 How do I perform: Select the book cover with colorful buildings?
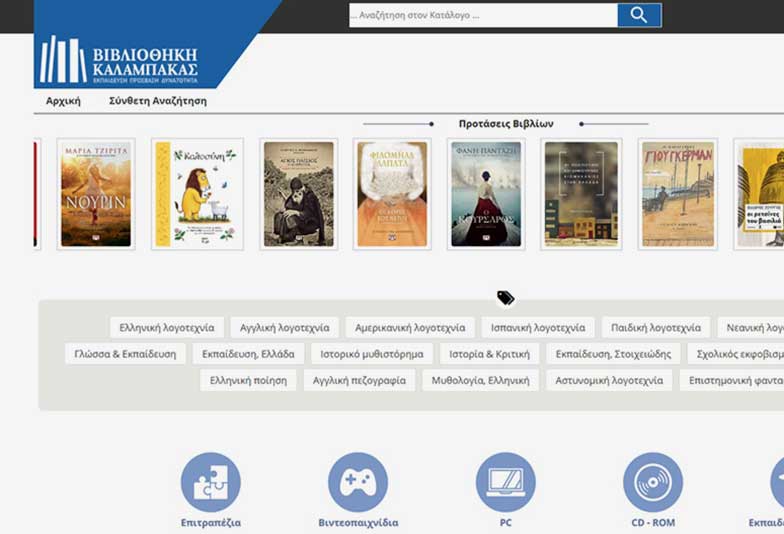pyautogui.click(x=581, y=194)
